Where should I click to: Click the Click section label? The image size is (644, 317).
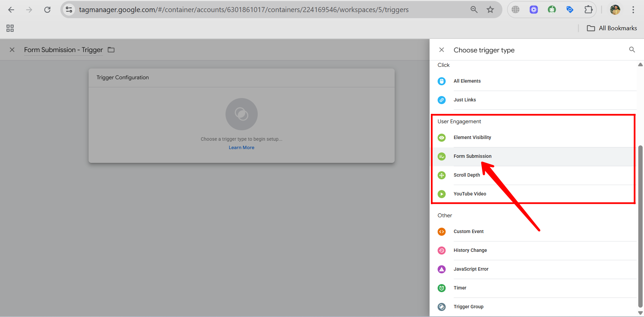pyautogui.click(x=443, y=65)
